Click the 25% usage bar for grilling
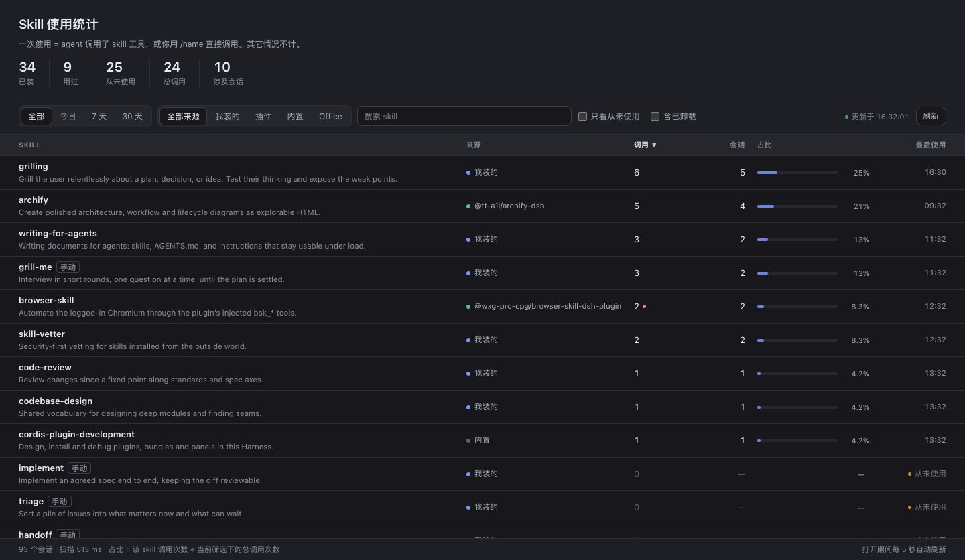Screen dimensions: 965x560 (797, 173)
